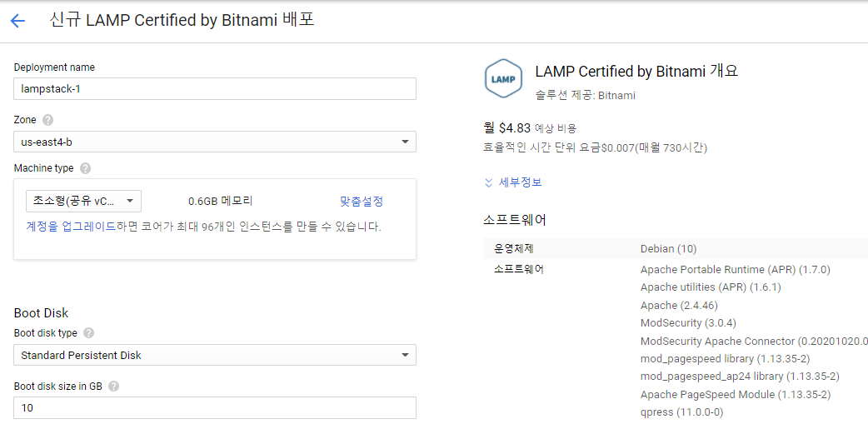
Task: Open the machine type 초소형 dropdown
Action: [x=83, y=202]
